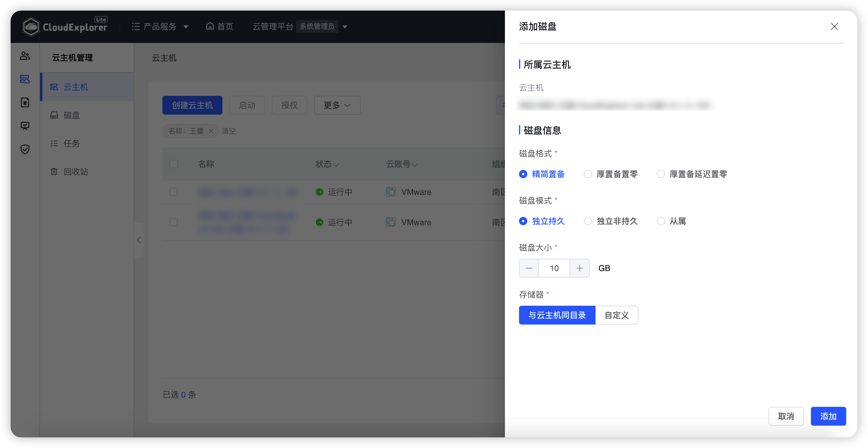Check the first cloud host row
The width and height of the screenshot is (868, 448).
coord(174,192)
